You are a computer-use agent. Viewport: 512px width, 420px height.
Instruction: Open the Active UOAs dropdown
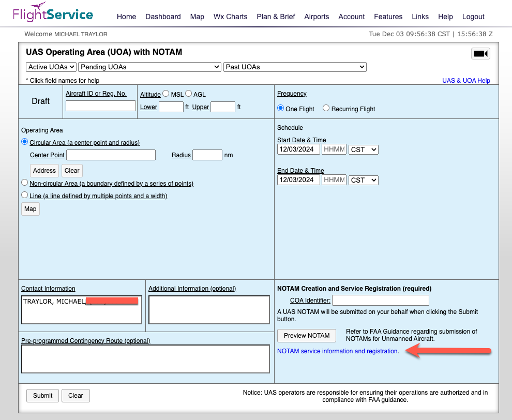tap(51, 67)
